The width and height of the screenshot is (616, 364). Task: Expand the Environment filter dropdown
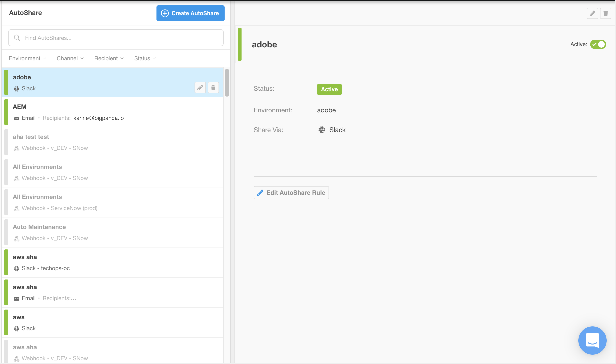[27, 58]
